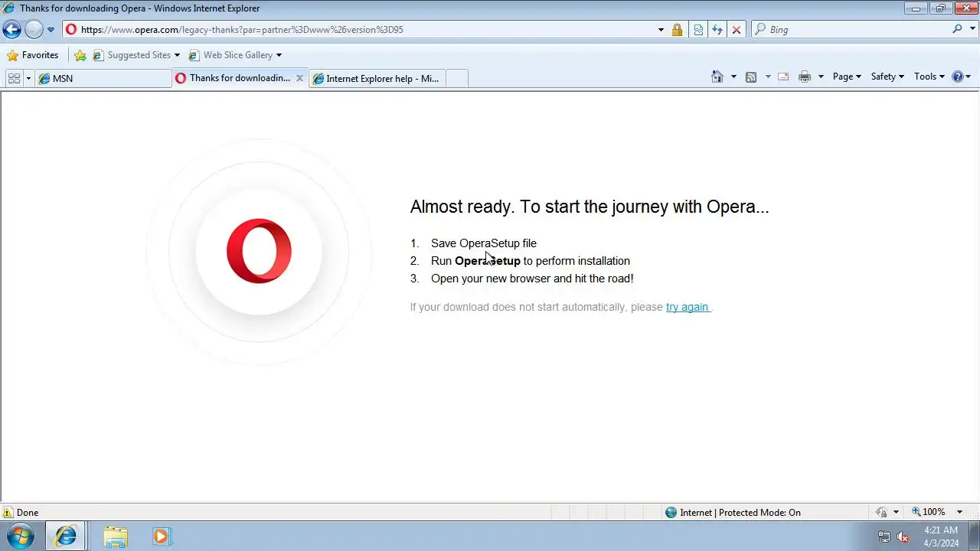Click the muted volume tray icon
Screen dimensions: 980x551
pos(903,536)
